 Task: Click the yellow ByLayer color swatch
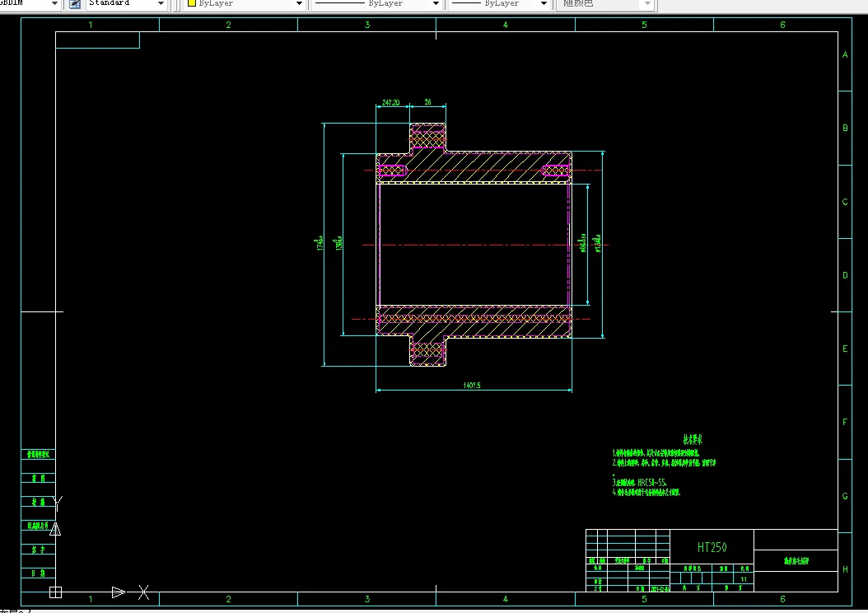pyautogui.click(x=192, y=3)
